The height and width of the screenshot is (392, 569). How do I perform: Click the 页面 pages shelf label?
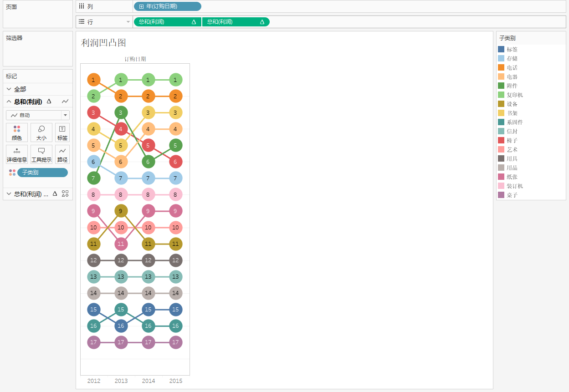(11, 7)
